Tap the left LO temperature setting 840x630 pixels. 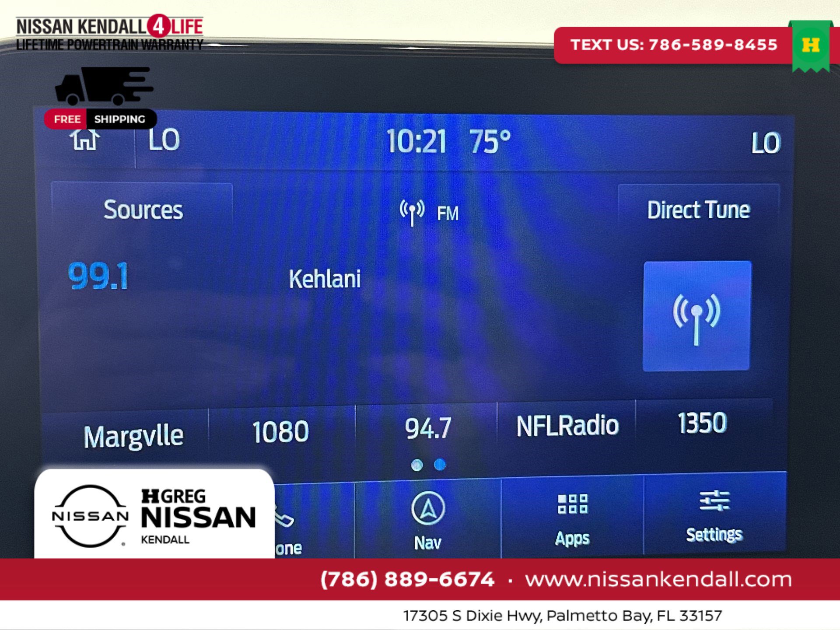[x=164, y=140]
